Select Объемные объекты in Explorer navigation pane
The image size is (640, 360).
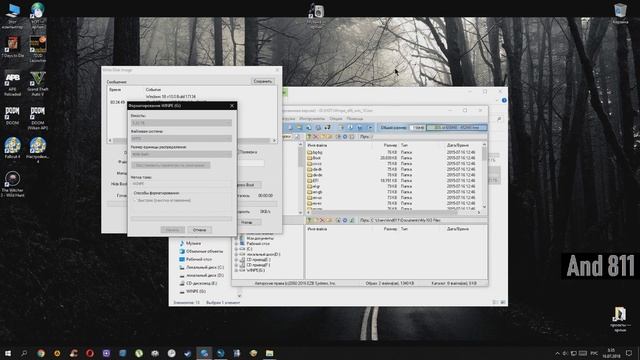[204, 251]
